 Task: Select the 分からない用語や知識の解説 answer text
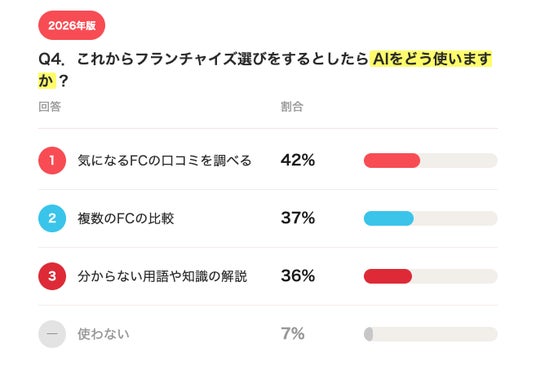click(x=162, y=276)
